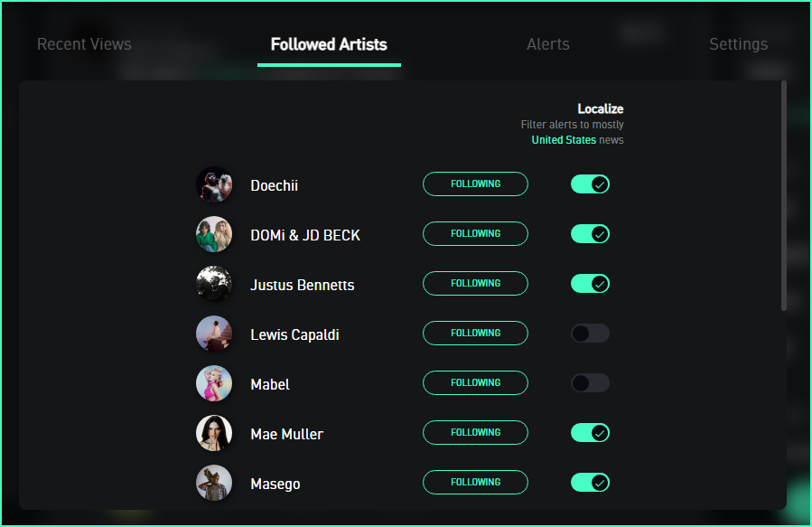Click the artist list vertical scrollbar
The width and height of the screenshot is (812, 527).
(784, 196)
